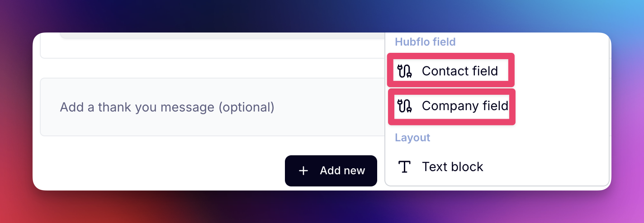Click the 'Company field' label text
This screenshot has height=223, width=644.
point(465,106)
